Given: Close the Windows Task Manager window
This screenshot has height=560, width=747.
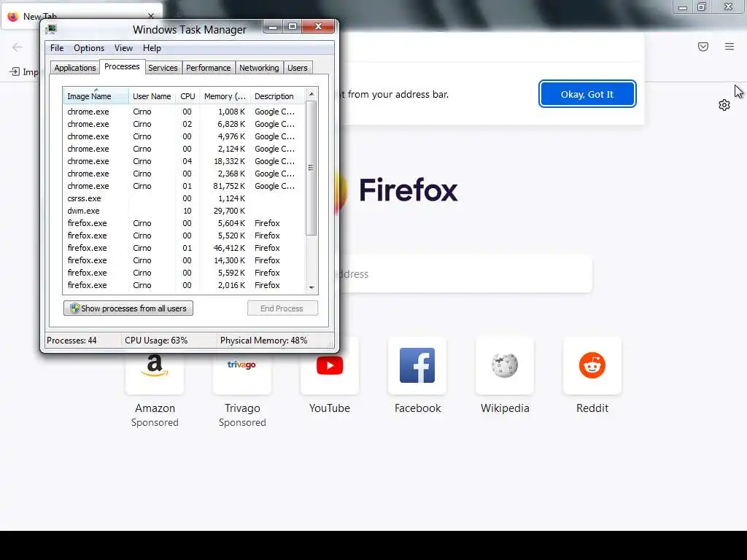Looking at the screenshot, I should [319, 27].
